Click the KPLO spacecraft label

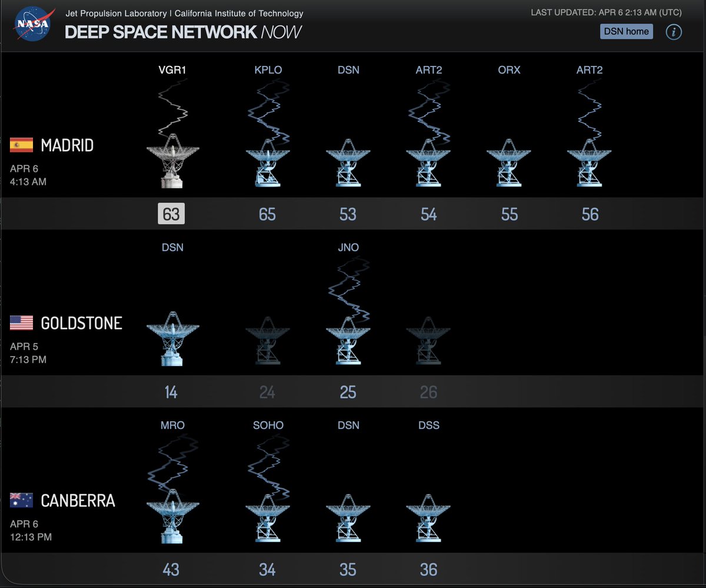coord(268,69)
